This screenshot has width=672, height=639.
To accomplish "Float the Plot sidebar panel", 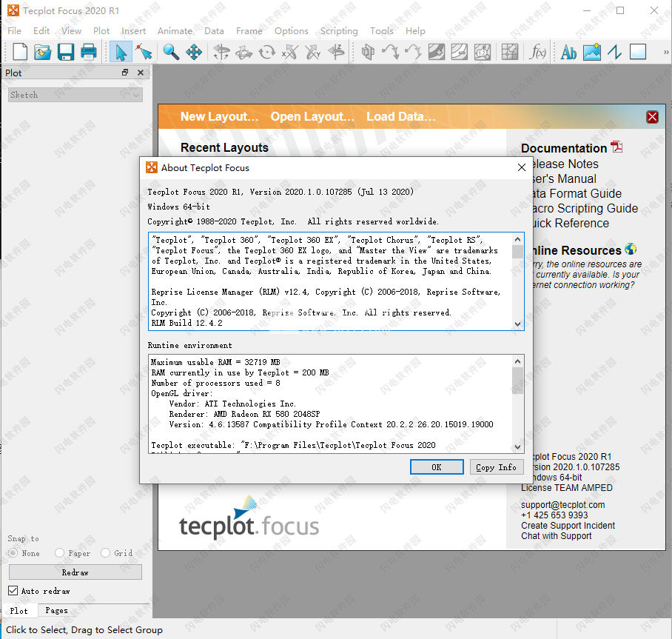I will [125, 73].
